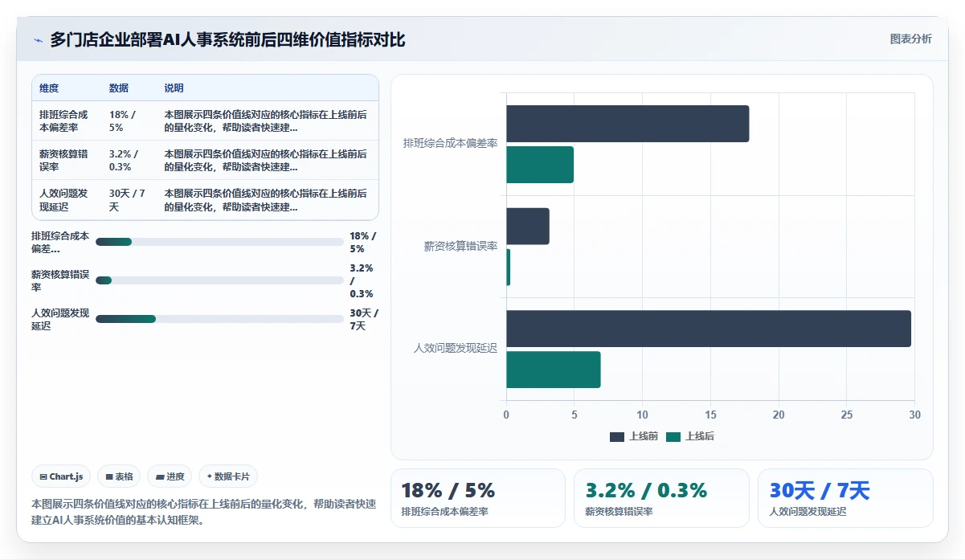The height and width of the screenshot is (560, 965).
Task: Click the 30天 / 7天 table cell
Action: point(127,200)
